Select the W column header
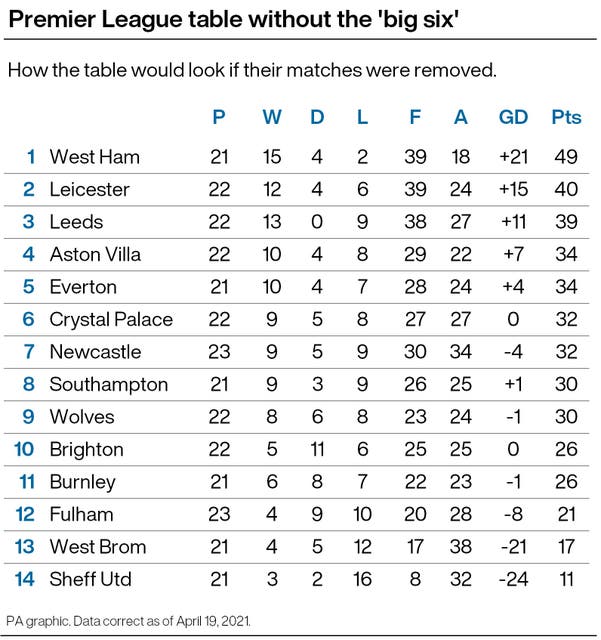601x640 pixels. pyautogui.click(x=272, y=117)
